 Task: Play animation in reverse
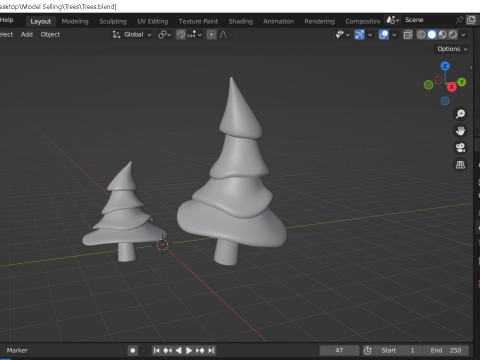(x=178, y=350)
